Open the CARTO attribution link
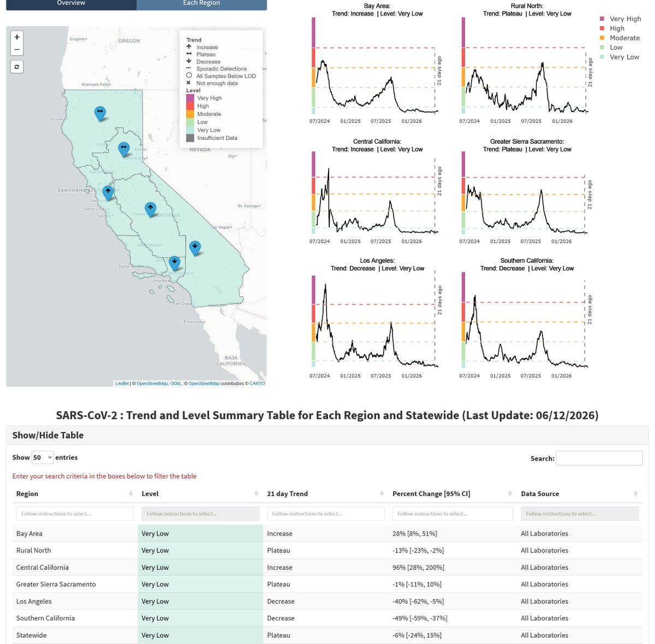 257,383
